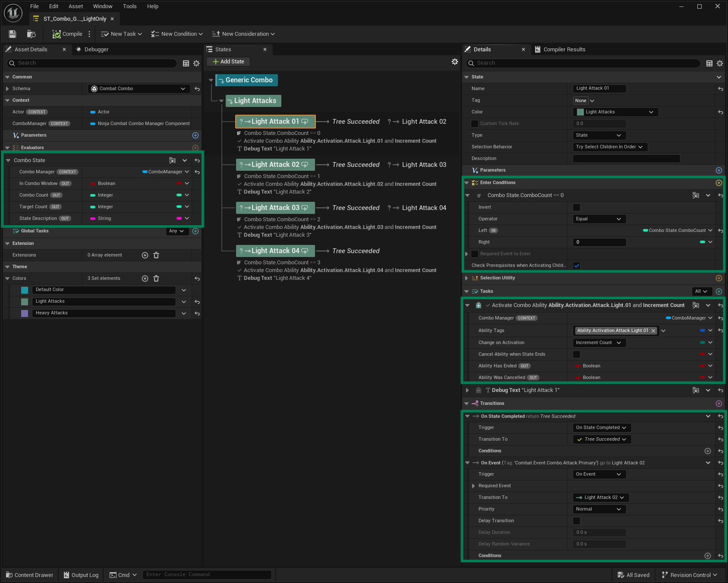Click browse icon on Debug Text task row
The width and height of the screenshot is (728, 583).
point(696,390)
